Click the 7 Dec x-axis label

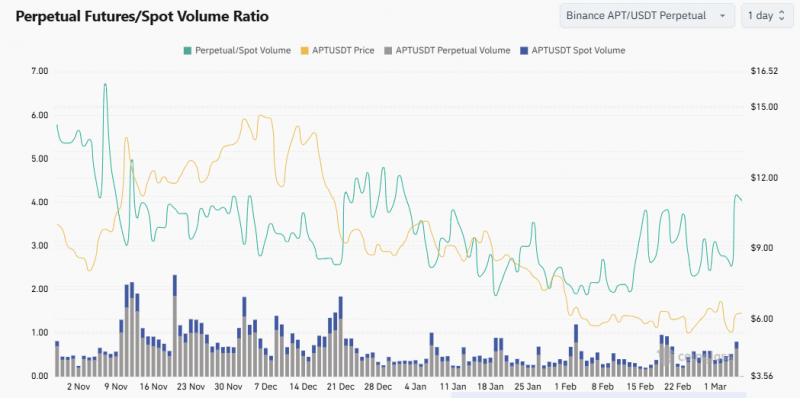coord(267,387)
